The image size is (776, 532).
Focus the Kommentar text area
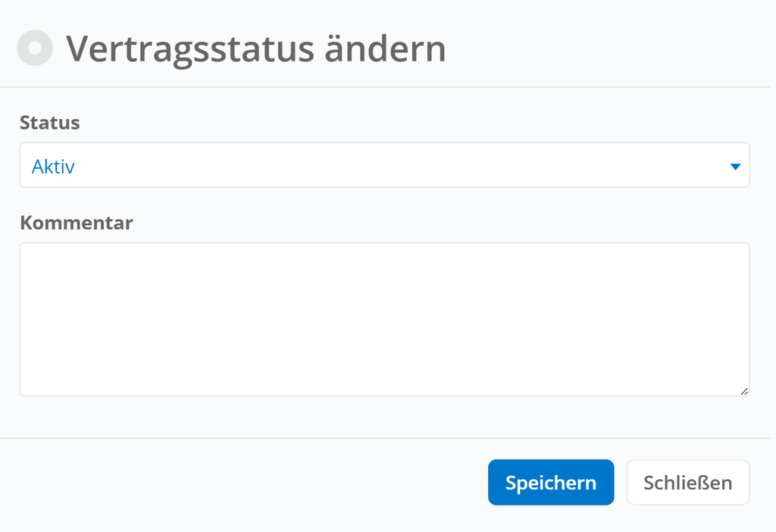tap(384, 319)
